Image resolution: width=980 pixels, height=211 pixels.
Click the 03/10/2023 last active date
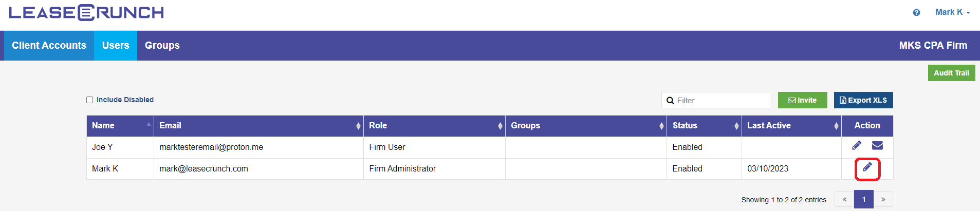click(x=768, y=169)
